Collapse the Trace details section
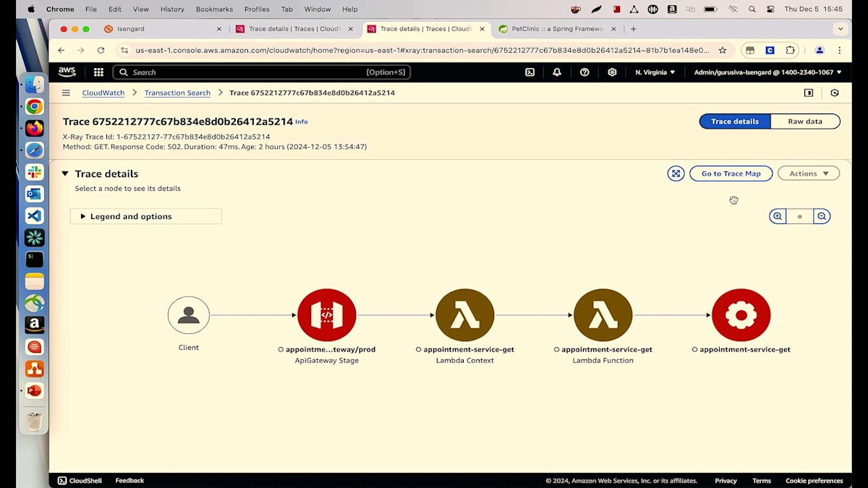The image size is (868, 488). pos(65,174)
